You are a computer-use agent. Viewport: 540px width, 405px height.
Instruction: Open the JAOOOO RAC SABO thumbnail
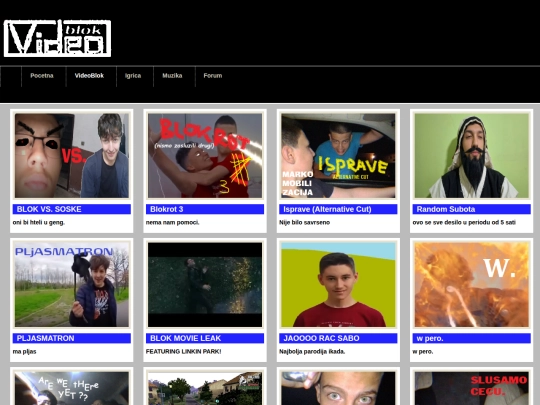pos(338,285)
